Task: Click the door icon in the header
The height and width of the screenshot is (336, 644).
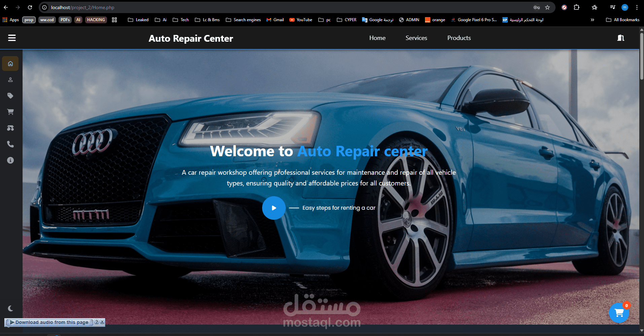Action: tap(621, 38)
